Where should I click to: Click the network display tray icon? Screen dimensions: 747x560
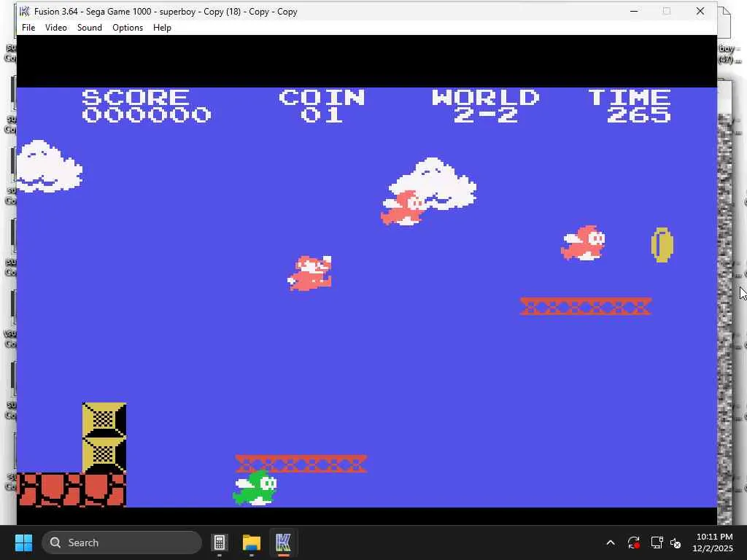[657, 542]
